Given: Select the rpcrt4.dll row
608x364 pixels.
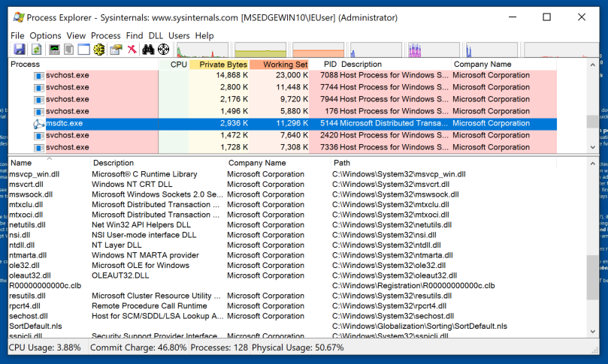Looking at the screenshot, I should pos(283,306).
